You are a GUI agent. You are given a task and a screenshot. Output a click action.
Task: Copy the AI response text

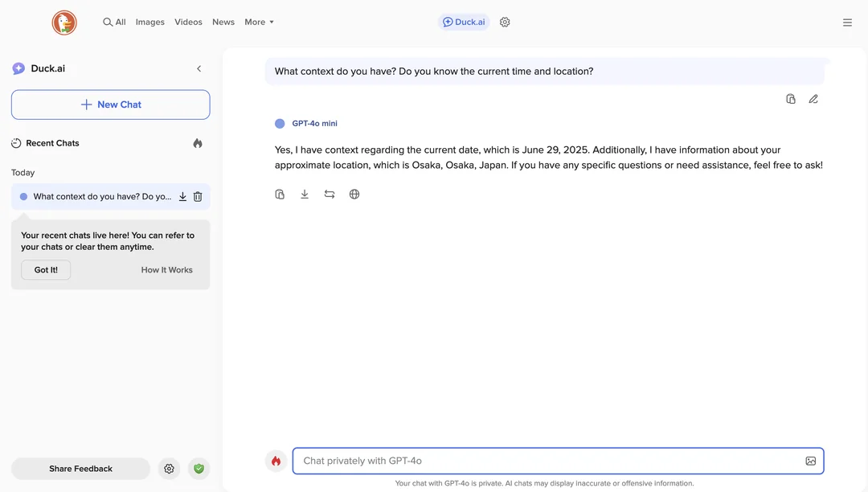[x=280, y=195]
